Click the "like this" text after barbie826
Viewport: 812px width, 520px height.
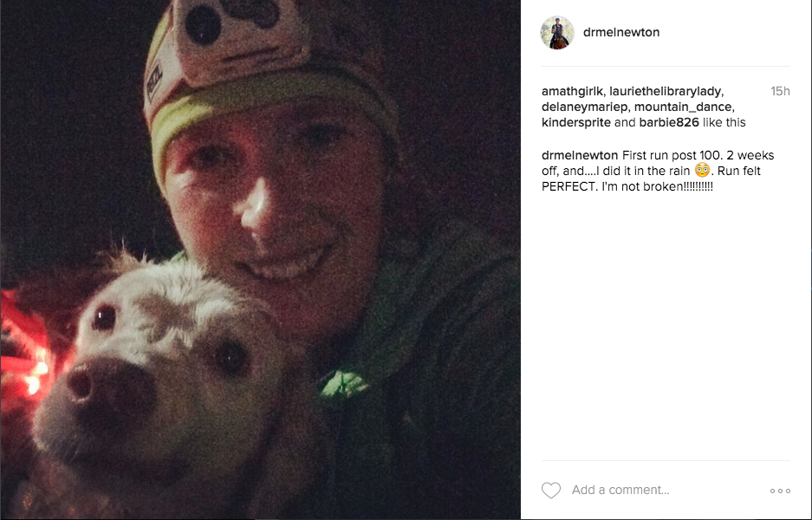click(x=724, y=122)
